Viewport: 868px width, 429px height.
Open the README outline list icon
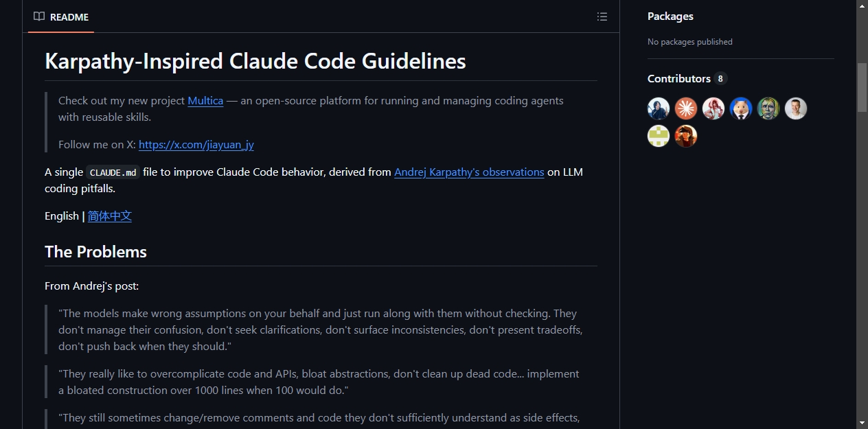[602, 16]
